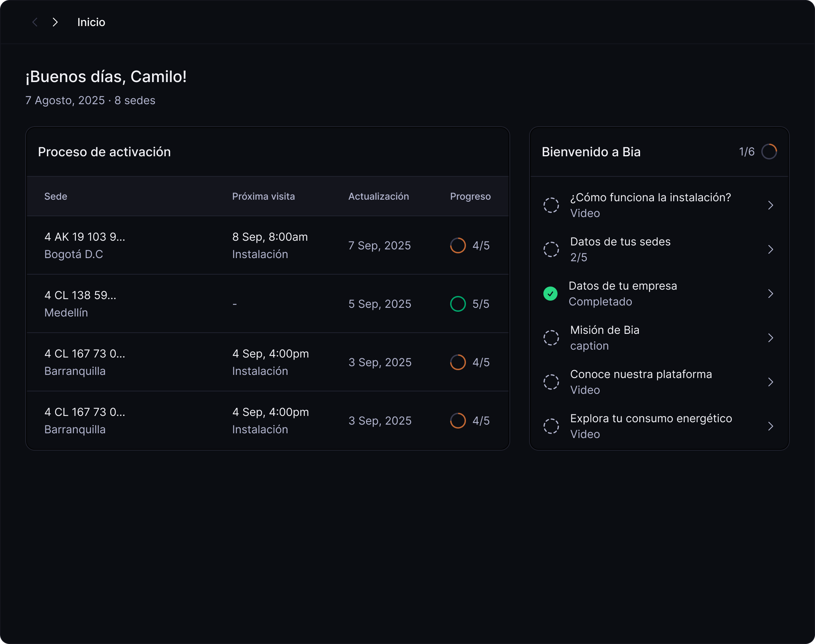Click the dashed circle beside Misión de Bia
The image size is (815, 644).
point(551,338)
